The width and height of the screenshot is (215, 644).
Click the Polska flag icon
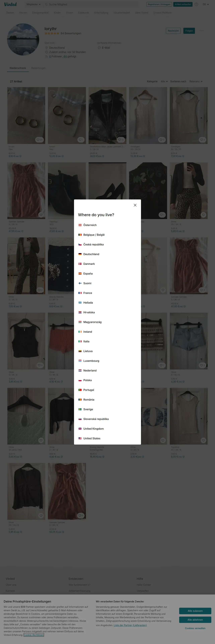pos(80,380)
